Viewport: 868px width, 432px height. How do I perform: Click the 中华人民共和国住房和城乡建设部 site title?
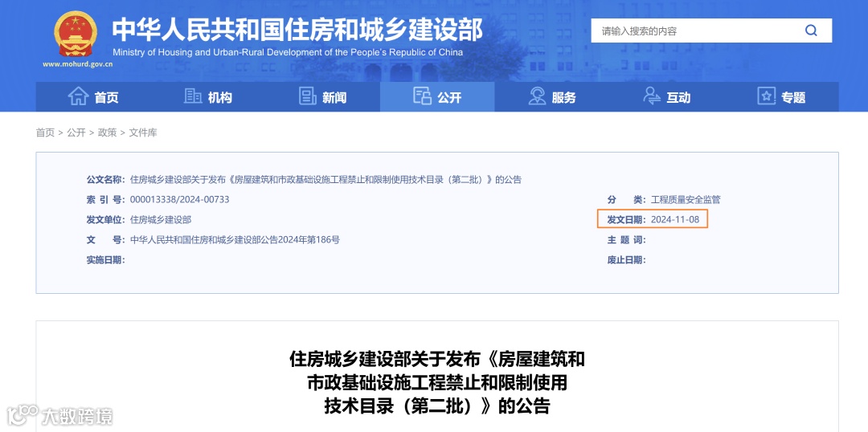pyautogui.click(x=297, y=30)
